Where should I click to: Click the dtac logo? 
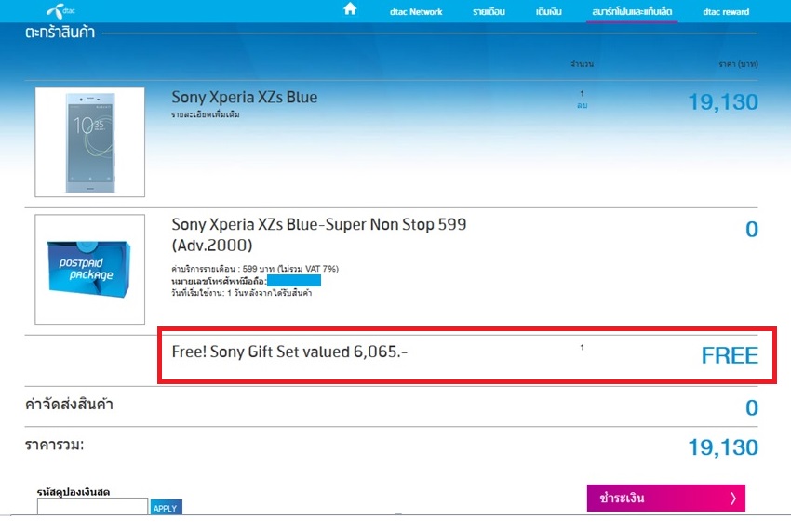(60, 10)
